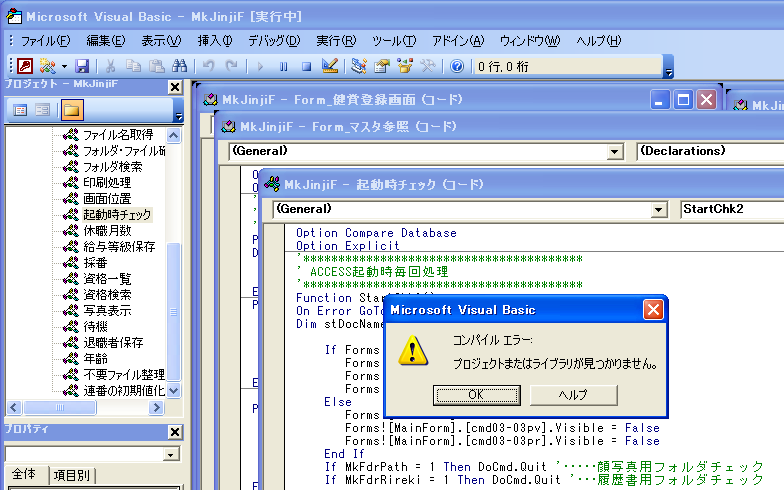Viewport: 784px width, 490px height.
Task: Open the properties object dropdown
Action: click(170, 454)
